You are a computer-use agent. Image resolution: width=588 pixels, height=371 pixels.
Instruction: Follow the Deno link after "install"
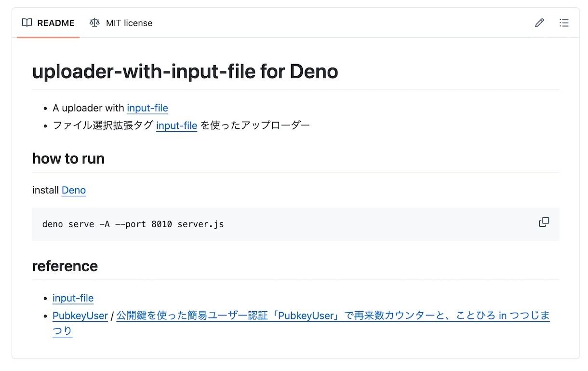point(74,190)
